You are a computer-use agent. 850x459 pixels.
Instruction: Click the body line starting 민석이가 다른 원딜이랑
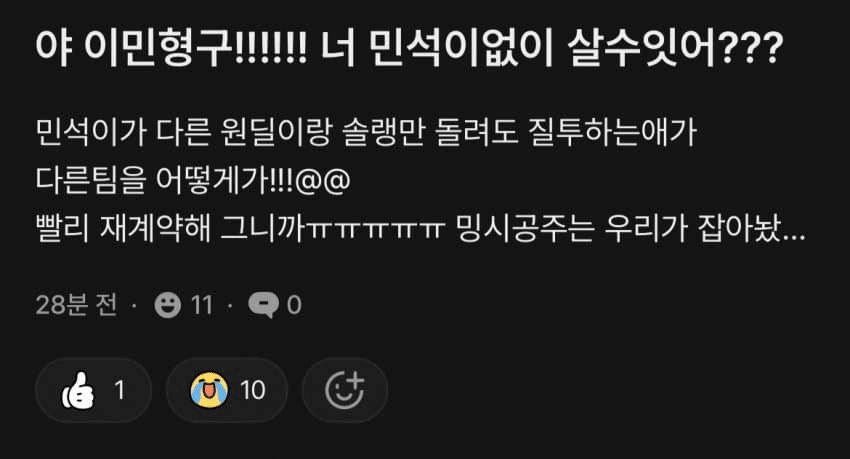366,132
